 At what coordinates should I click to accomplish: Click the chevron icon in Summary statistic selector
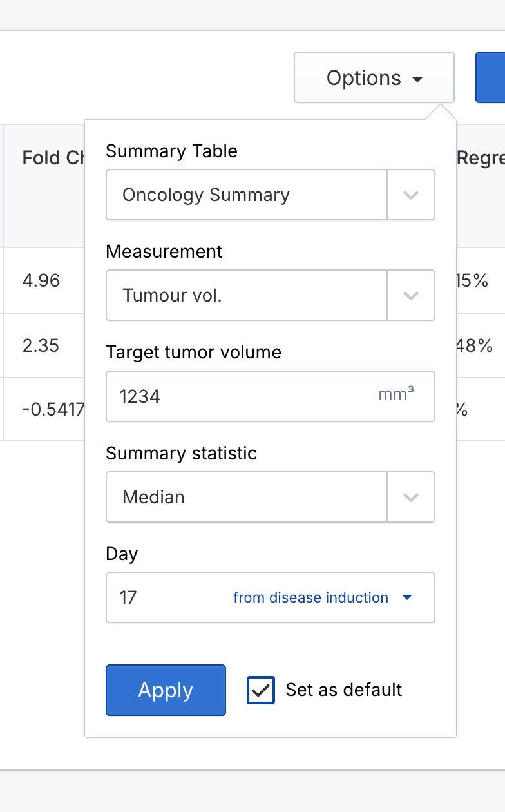[x=411, y=498]
